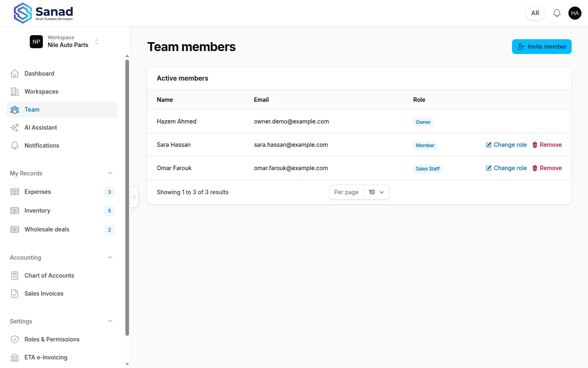Open Sales Invoices
This screenshot has height=368, width=588.
click(62, 294)
